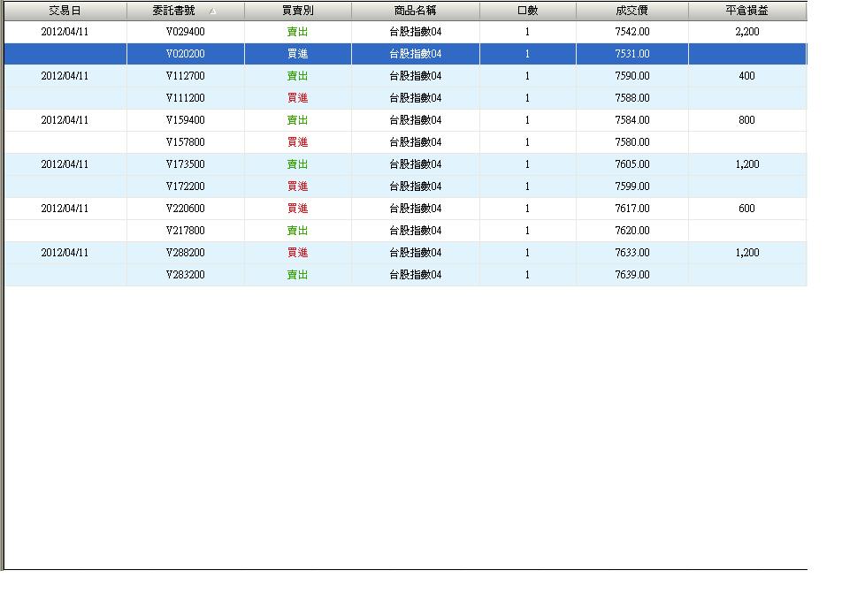865x616 pixels.
Task: Click 賣出 in V283200 row
Action: [298, 275]
